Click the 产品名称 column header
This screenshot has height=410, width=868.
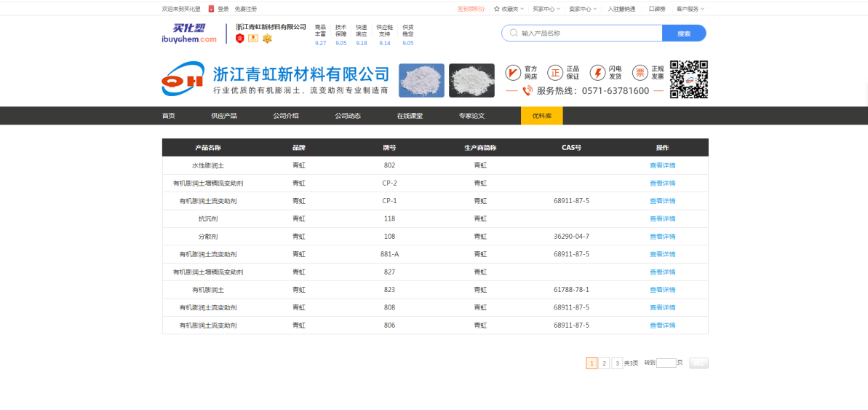click(x=208, y=147)
